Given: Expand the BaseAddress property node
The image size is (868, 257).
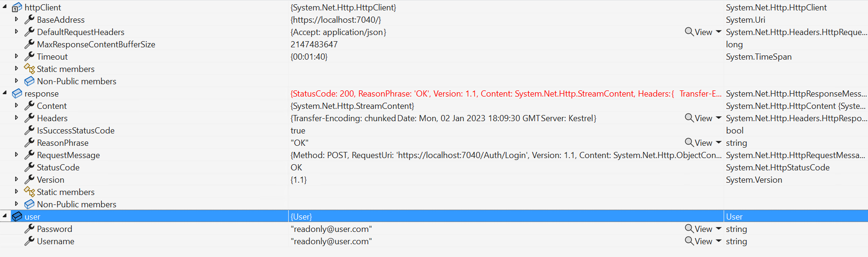Looking at the screenshot, I should coord(17,19).
